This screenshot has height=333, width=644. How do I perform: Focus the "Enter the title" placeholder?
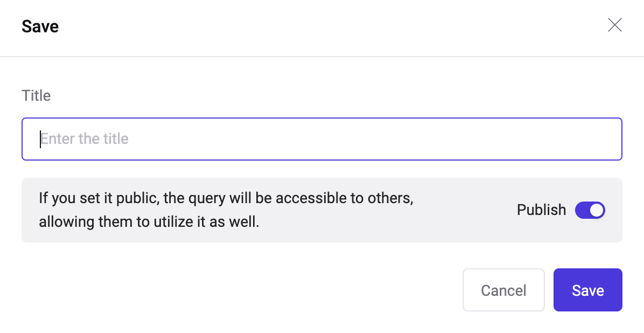[85, 139]
